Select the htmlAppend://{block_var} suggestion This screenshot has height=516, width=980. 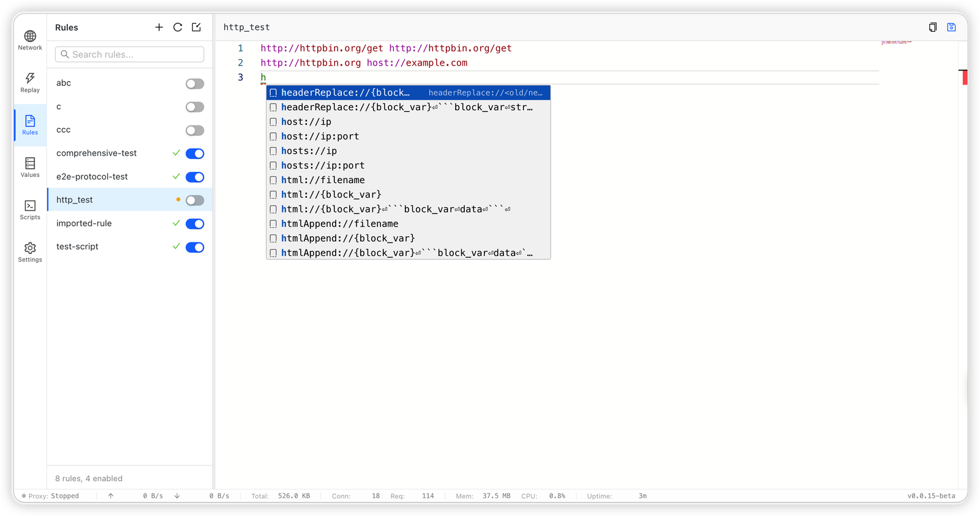409,239
